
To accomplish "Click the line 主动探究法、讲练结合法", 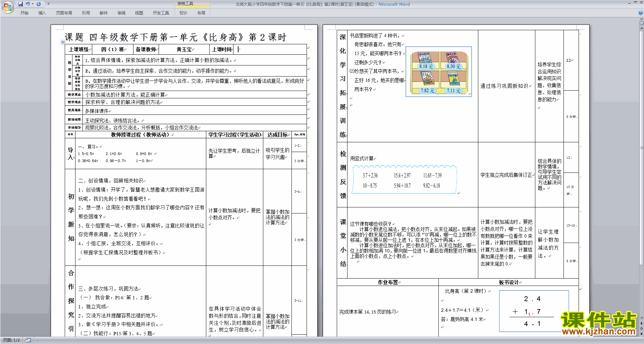I will 113,120.
